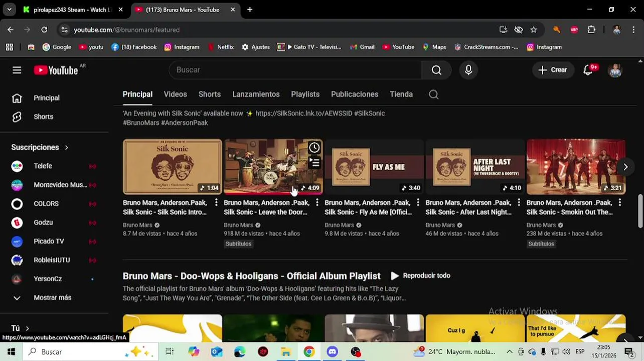Image resolution: width=644 pixels, height=361 pixels.
Task: Activate voice search microphone
Action: (468, 70)
